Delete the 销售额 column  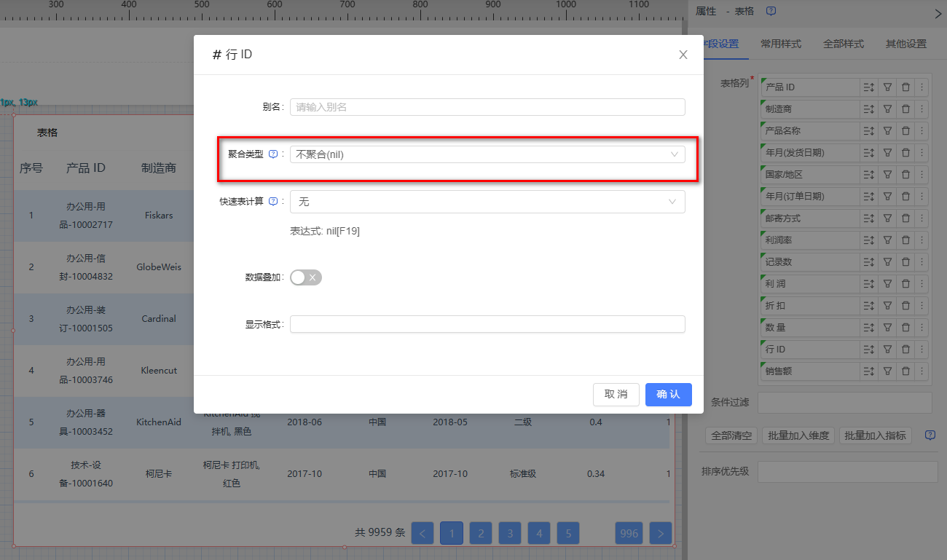pos(905,371)
